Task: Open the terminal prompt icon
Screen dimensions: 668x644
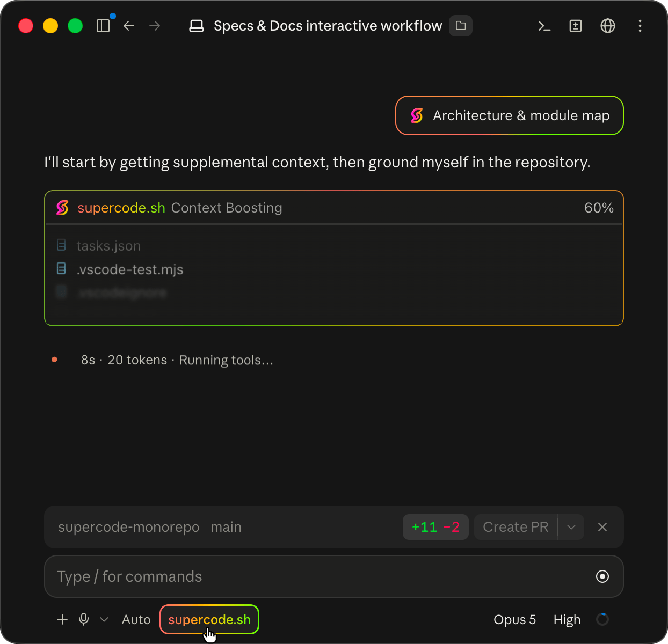Action: point(544,26)
